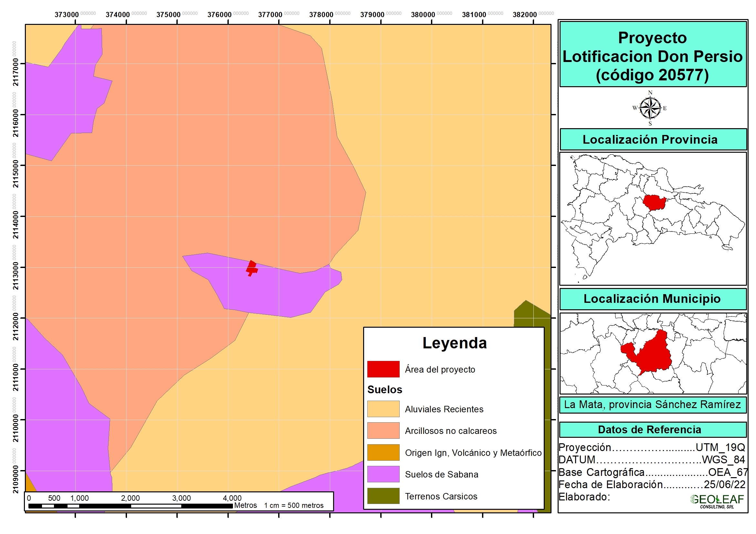Click the La Mata, provincia Sánchez Ramírez label

(652, 404)
